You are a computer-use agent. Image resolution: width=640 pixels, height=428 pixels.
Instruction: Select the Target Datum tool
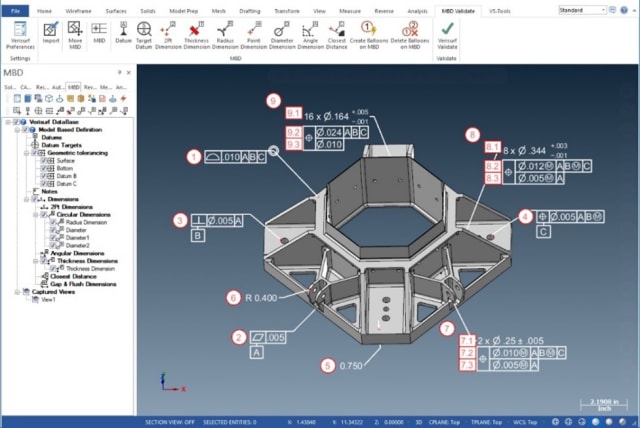point(145,36)
